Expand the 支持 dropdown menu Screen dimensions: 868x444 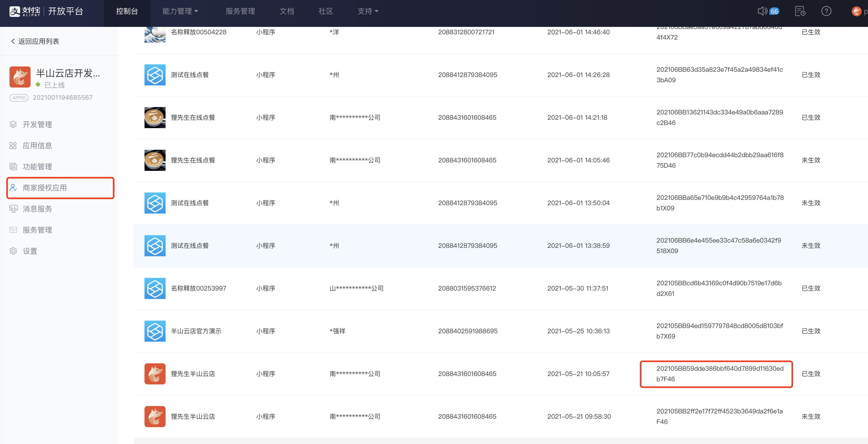368,11
